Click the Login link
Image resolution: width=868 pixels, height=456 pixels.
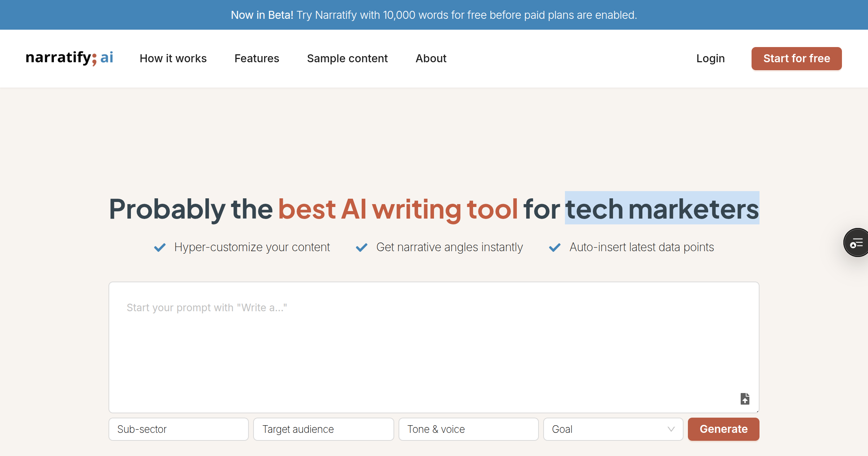(710, 58)
